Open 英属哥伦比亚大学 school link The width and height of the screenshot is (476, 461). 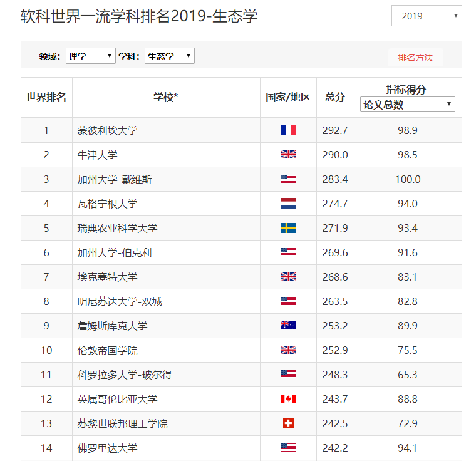click(117, 399)
